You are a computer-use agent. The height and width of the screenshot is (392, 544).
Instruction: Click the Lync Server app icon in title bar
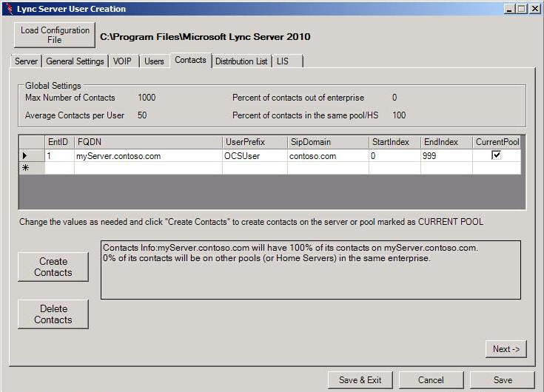[10, 9]
